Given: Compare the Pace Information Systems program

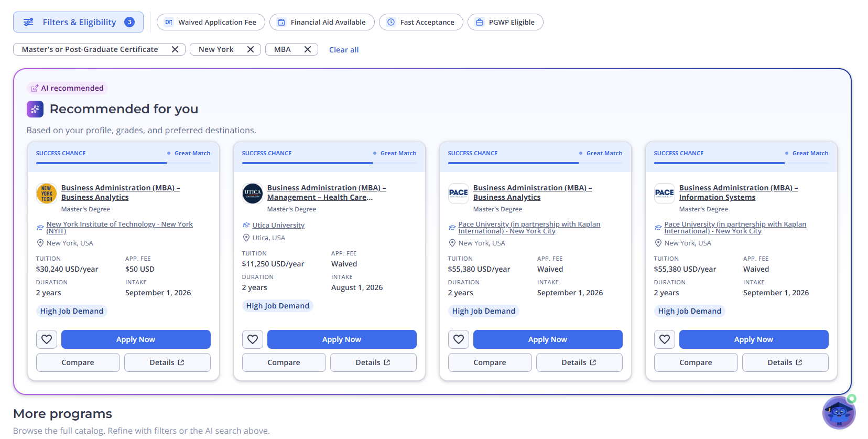Looking at the screenshot, I should coord(696,362).
